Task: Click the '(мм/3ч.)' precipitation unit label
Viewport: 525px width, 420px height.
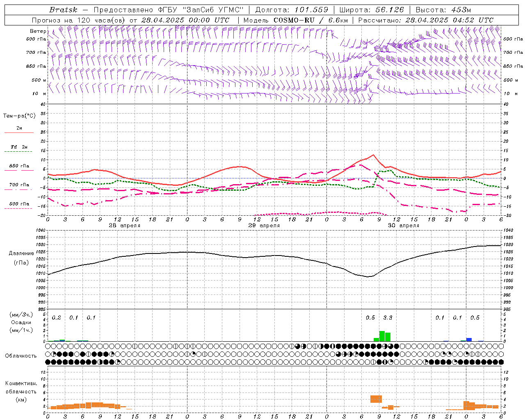Action: point(21,315)
